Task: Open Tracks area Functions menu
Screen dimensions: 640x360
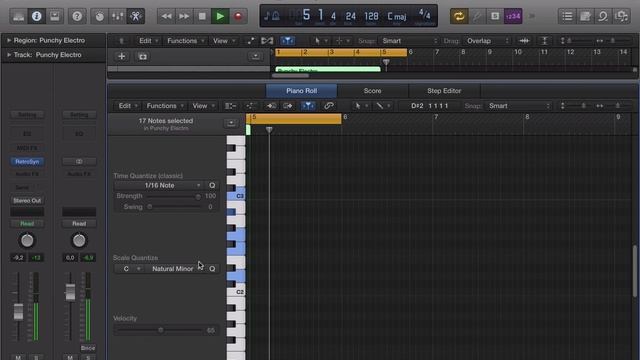Action: coord(185,41)
